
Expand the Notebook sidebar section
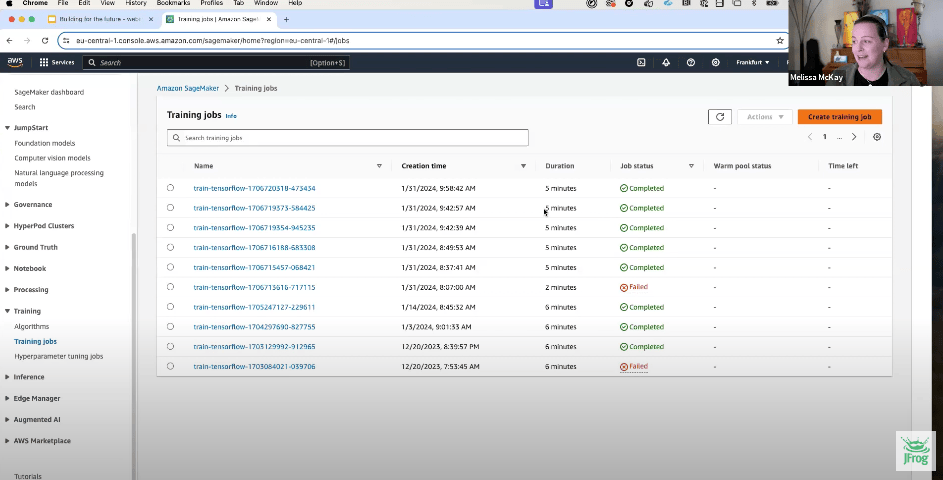pyautogui.click(x=7, y=268)
